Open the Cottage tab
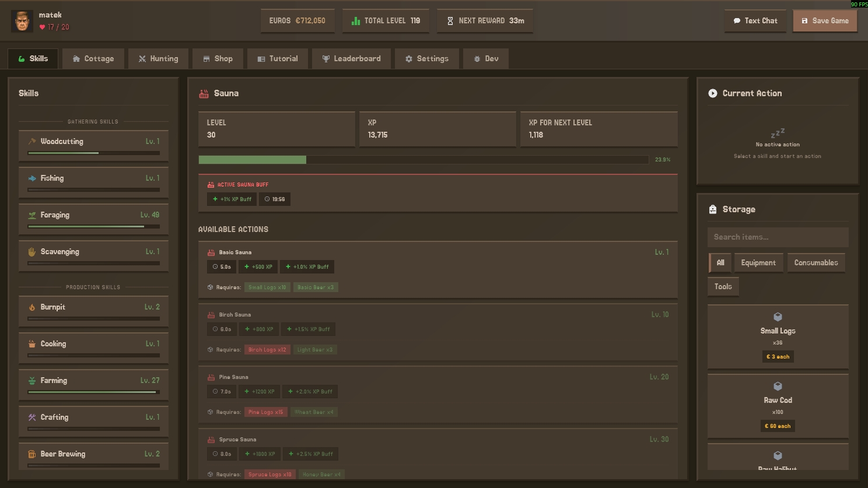 pyautogui.click(x=93, y=59)
